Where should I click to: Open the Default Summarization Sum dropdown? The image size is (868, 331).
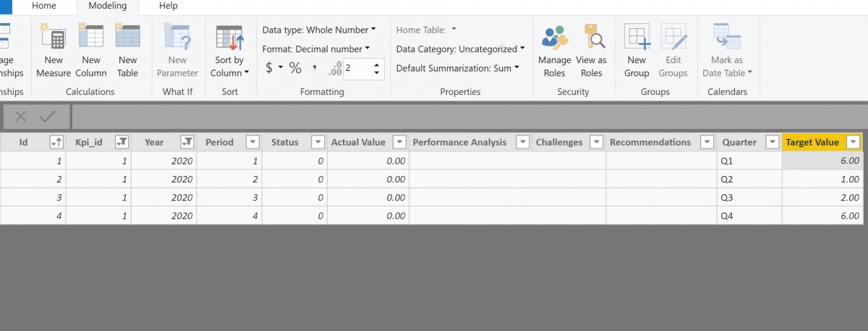point(458,68)
